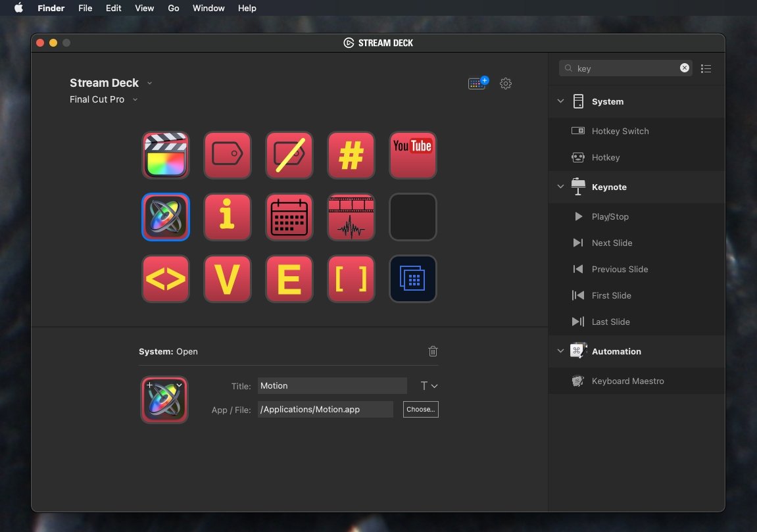Open the Window menu

point(208,8)
